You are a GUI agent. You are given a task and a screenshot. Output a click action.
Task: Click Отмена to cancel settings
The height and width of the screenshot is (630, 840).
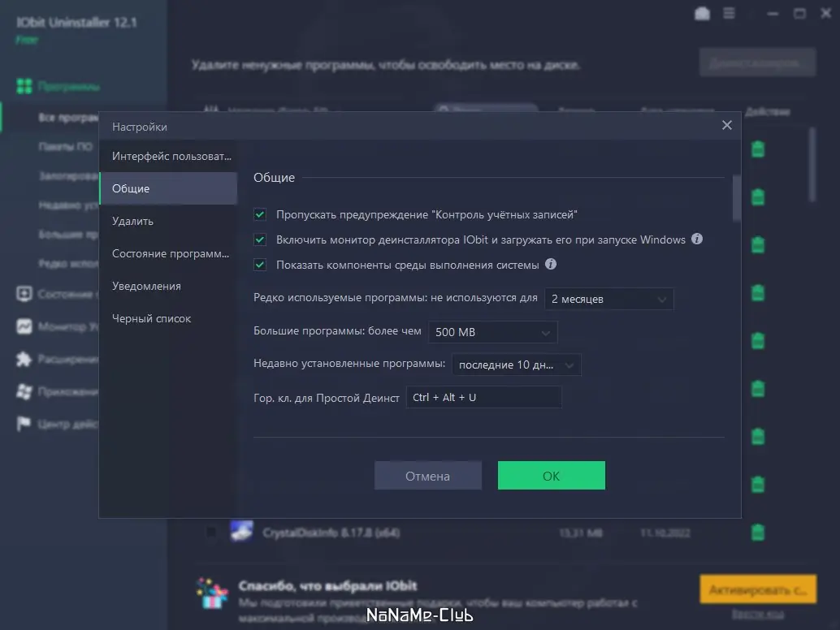point(428,475)
